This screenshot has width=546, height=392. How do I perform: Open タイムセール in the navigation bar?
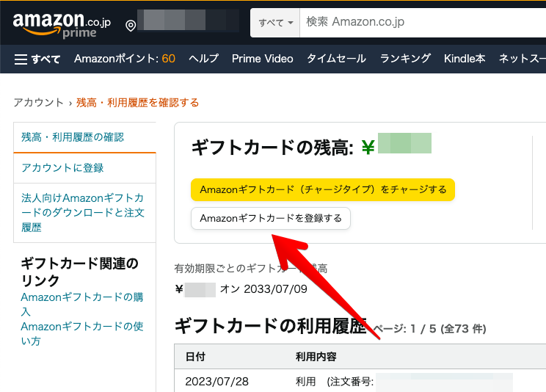[x=336, y=59]
